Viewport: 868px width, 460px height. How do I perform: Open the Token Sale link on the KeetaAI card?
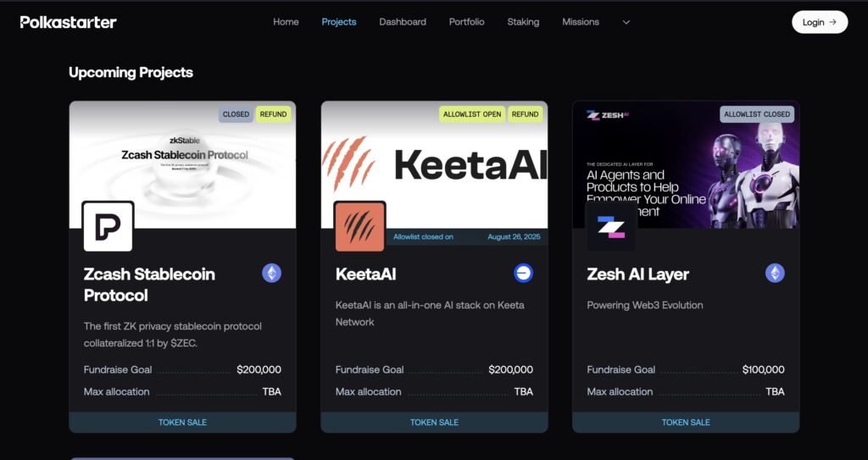click(x=434, y=423)
